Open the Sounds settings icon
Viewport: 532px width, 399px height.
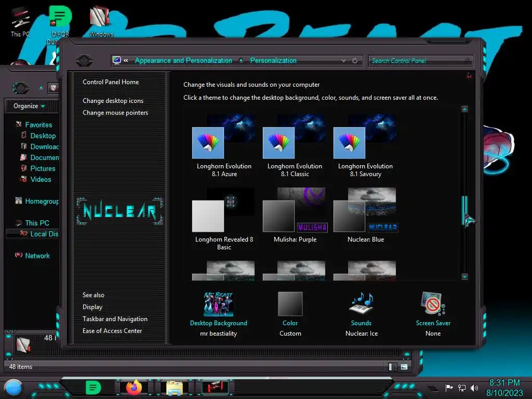tap(362, 303)
